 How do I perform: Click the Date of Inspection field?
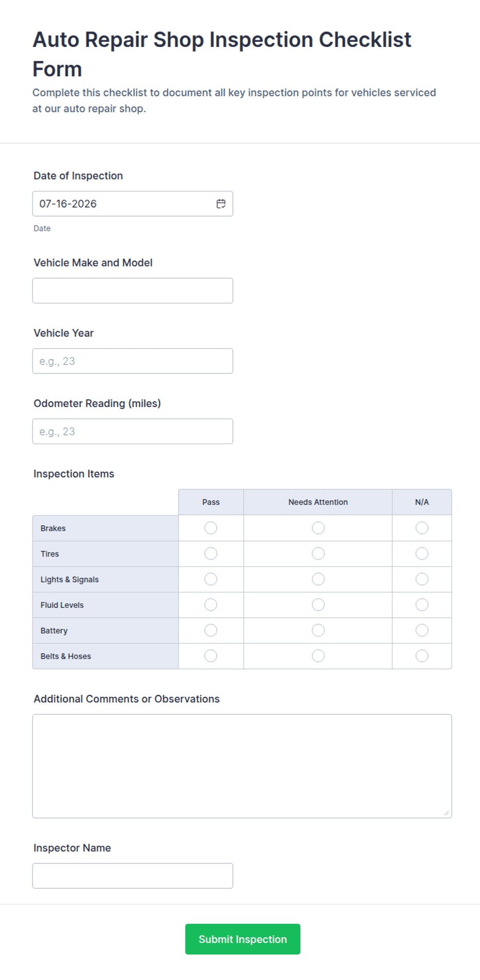(133, 204)
